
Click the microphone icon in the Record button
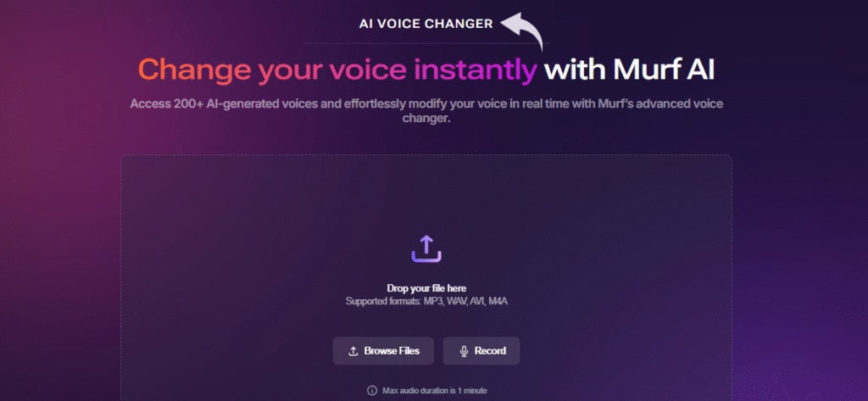click(464, 351)
